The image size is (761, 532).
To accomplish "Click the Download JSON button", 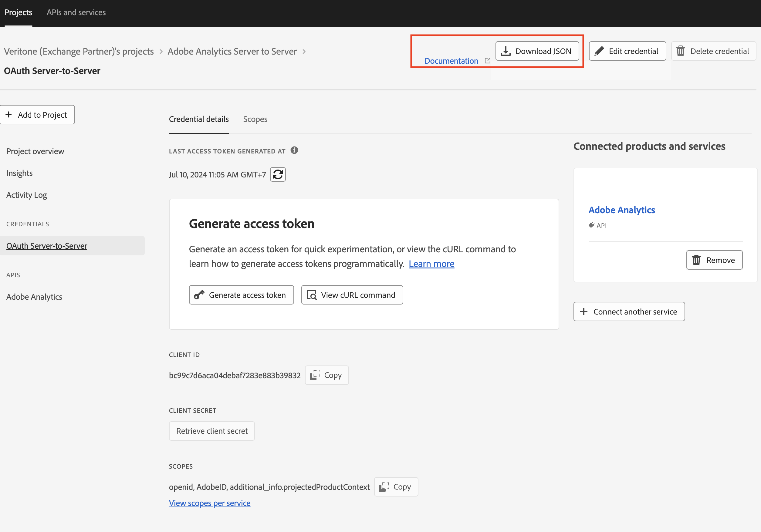I will [537, 51].
